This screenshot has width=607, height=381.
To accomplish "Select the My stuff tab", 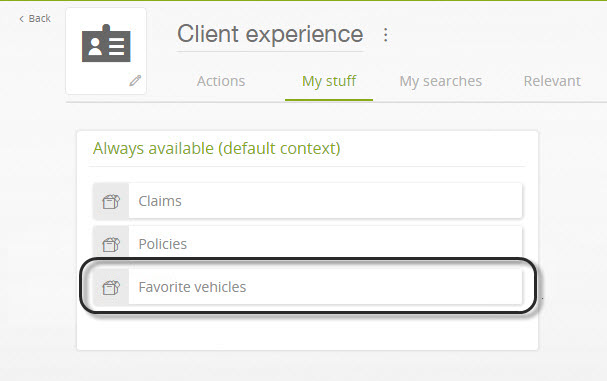I will [329, 81].
